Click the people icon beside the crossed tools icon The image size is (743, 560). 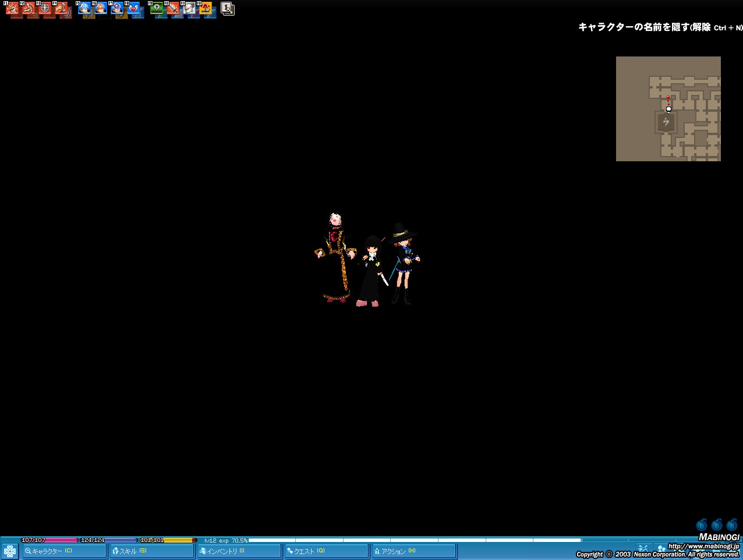click(661, 548)
